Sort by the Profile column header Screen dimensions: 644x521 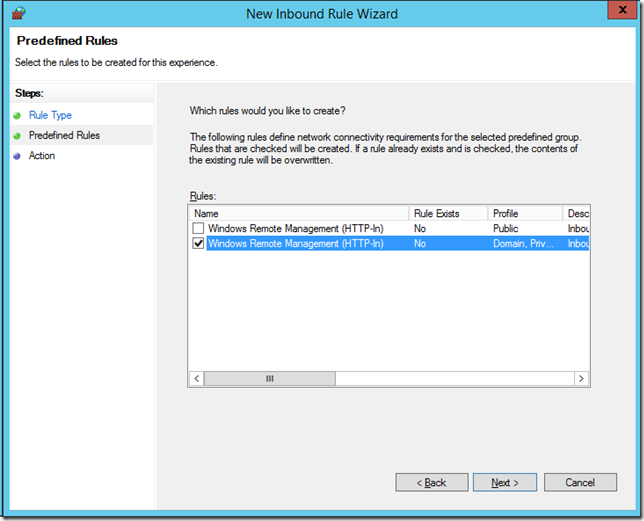[524, 213]
